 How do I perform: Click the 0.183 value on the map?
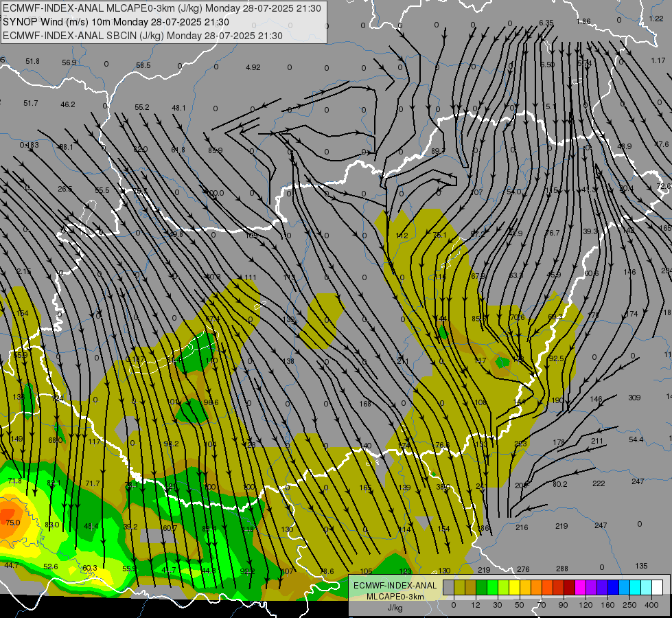tap(29, 145)
